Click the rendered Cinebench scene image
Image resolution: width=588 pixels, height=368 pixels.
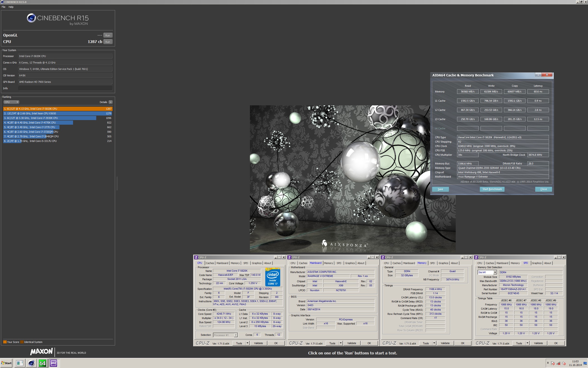[353, 179]
